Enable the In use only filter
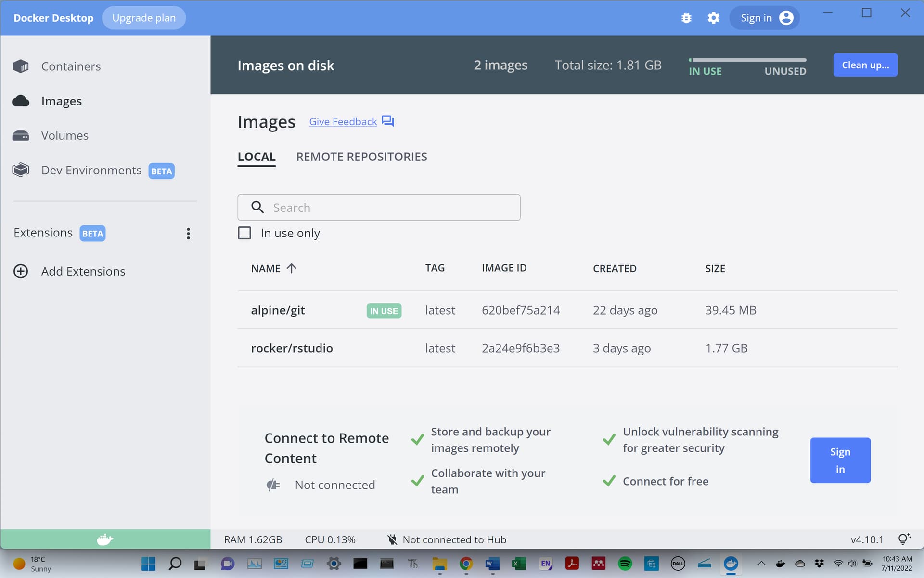 (244, 233)
